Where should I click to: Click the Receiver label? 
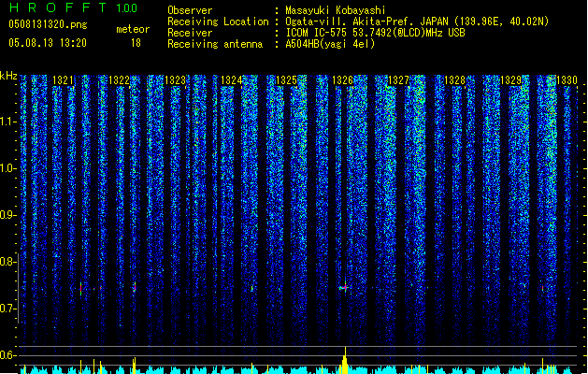(x=190, y=33)
